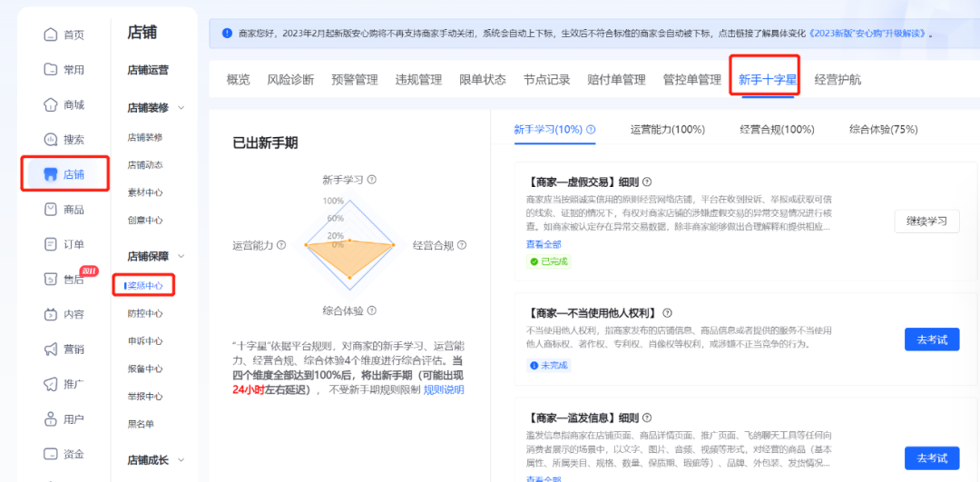
Task: Collapse the 店铺保障 section chevron
Action: [x=181, y=256]
